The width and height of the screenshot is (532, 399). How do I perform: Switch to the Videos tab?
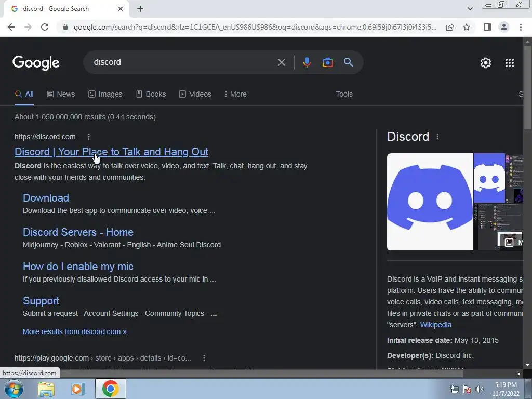click(x=195, y=94)
